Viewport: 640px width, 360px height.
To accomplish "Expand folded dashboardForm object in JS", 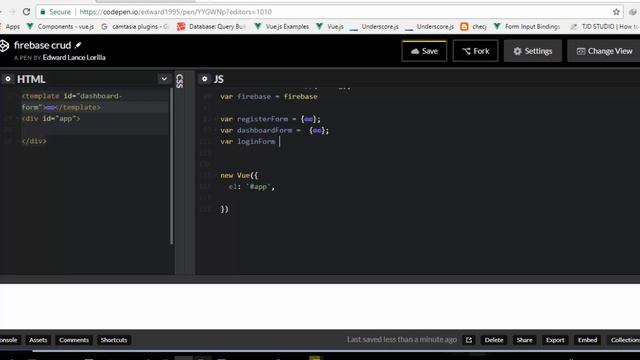I will pos(317,131).
